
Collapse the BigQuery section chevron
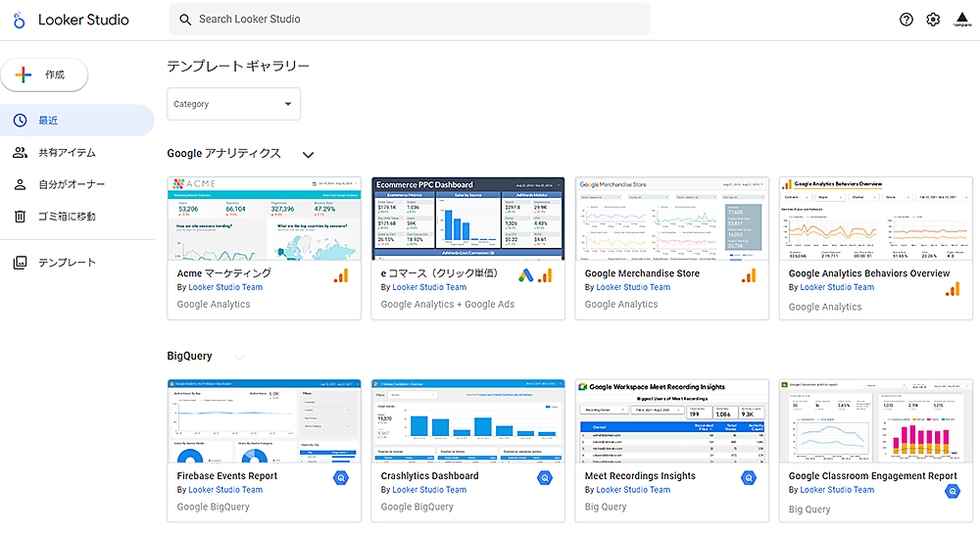(239, 357)
